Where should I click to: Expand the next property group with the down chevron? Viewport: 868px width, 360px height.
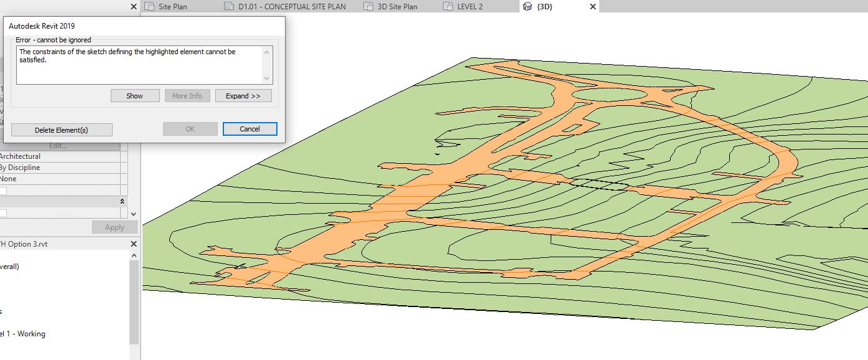pyautogui.click(x=133, y=214)
